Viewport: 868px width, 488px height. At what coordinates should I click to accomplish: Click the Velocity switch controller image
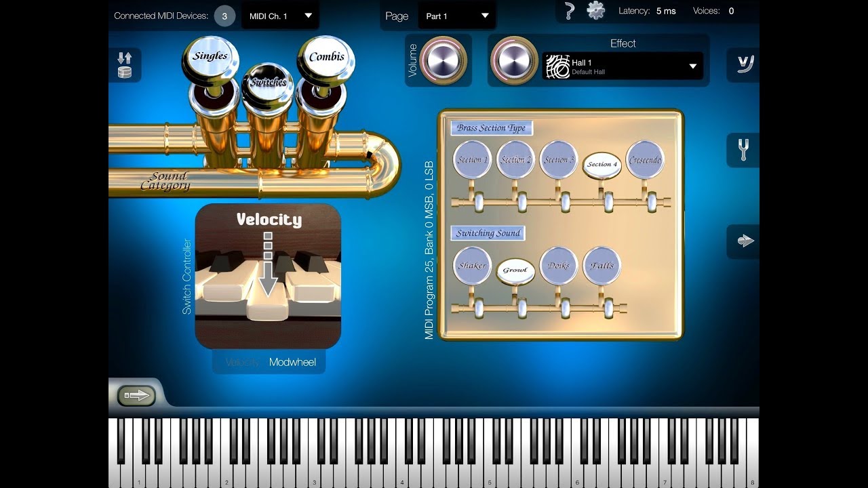pos(268,276)
